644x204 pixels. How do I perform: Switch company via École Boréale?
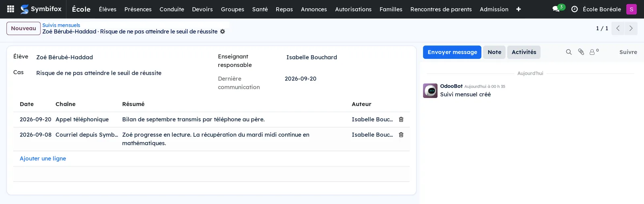click(x=602, y=9)
